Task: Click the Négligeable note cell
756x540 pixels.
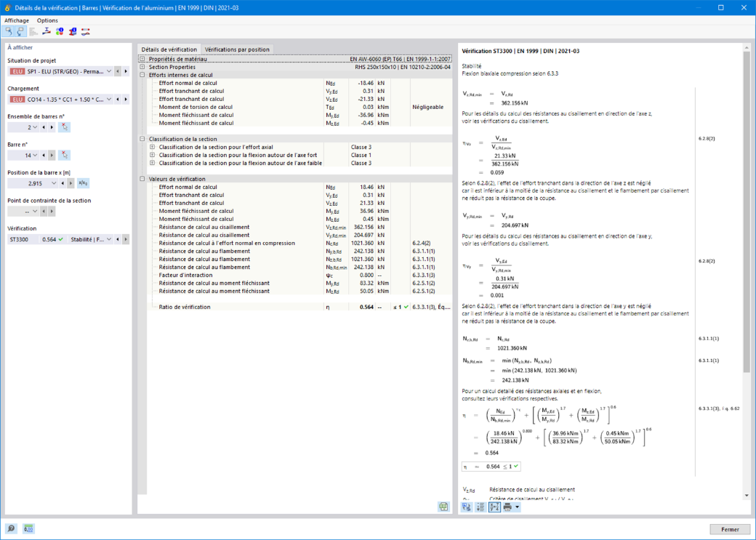Action: click(x=431, y=107)
